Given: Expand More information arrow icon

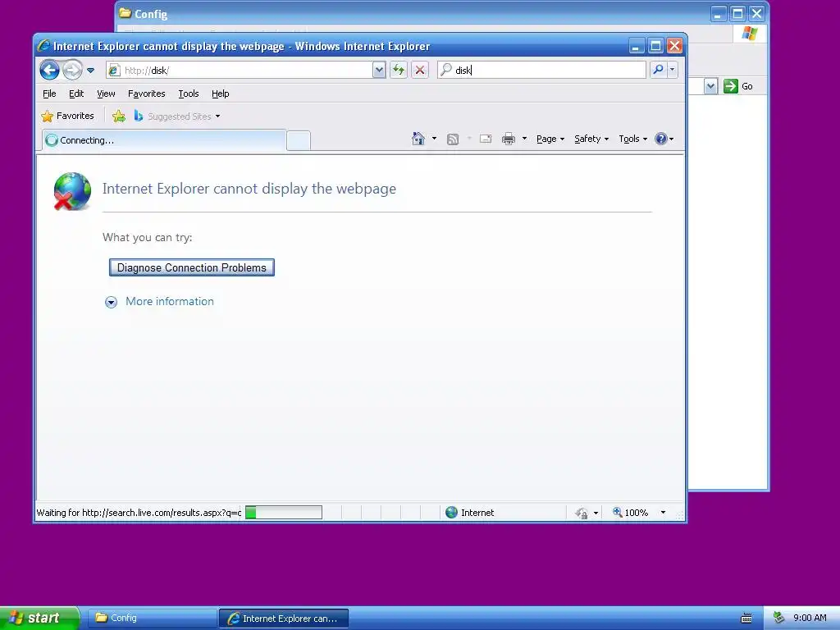Looking at the screenshot, I should (x=111, y=302).
